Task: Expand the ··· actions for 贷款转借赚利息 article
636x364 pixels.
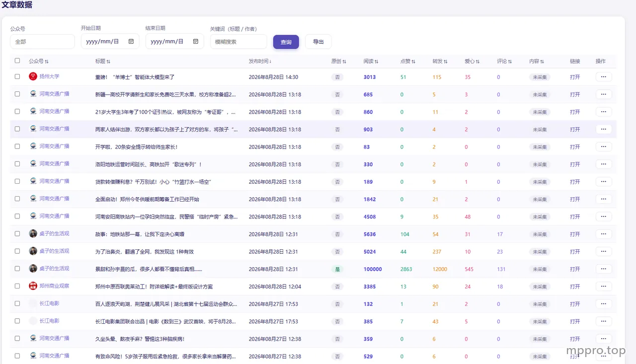Action: (604, 181)
